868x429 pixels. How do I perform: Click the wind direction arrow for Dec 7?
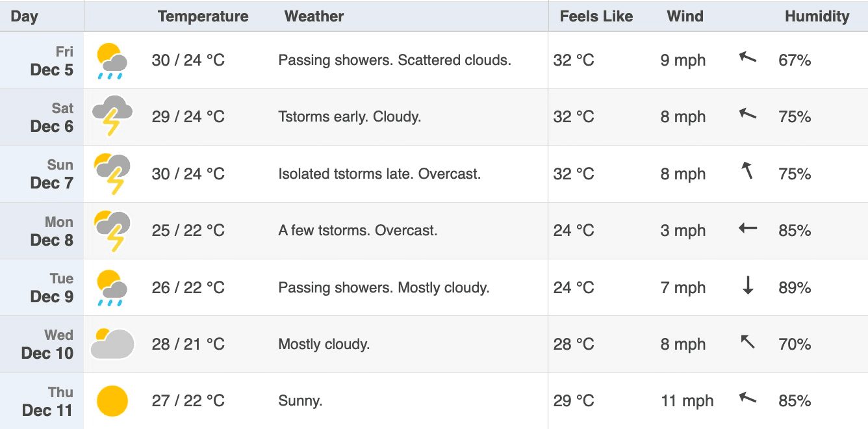[x=748, y=171]
